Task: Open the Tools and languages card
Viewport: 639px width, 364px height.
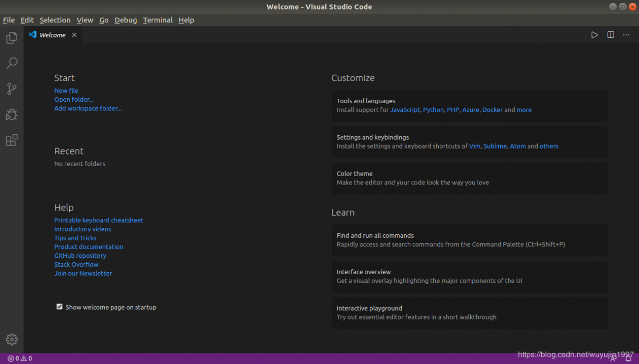Action: click(470, 105)
